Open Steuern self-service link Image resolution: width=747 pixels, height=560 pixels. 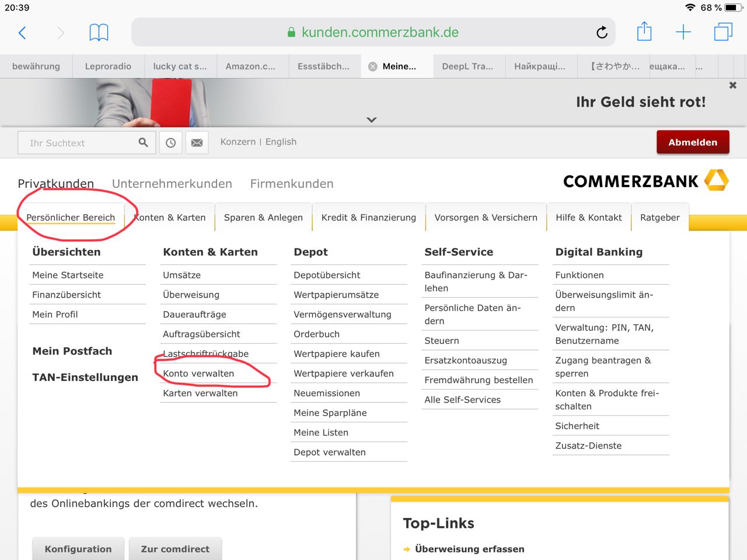442,341
